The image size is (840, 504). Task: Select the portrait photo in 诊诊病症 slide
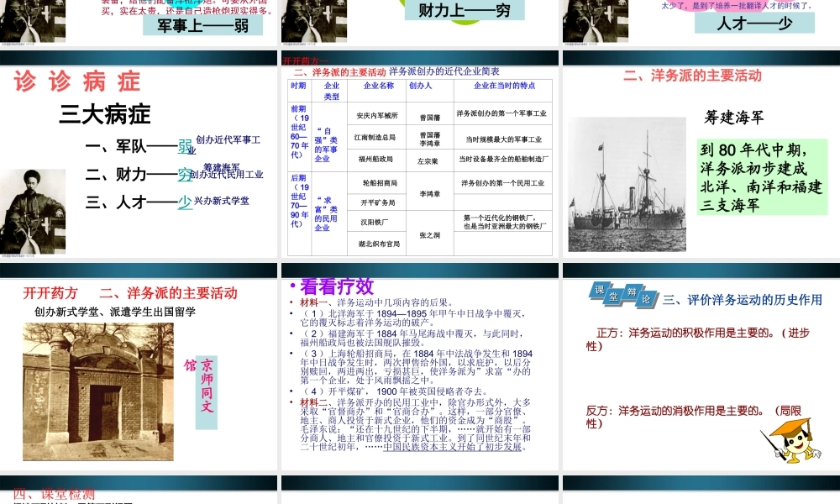(x=33, y=212)
